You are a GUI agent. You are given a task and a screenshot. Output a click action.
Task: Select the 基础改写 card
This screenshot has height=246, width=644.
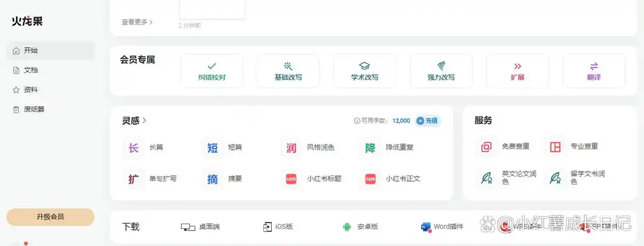[288, 71]
